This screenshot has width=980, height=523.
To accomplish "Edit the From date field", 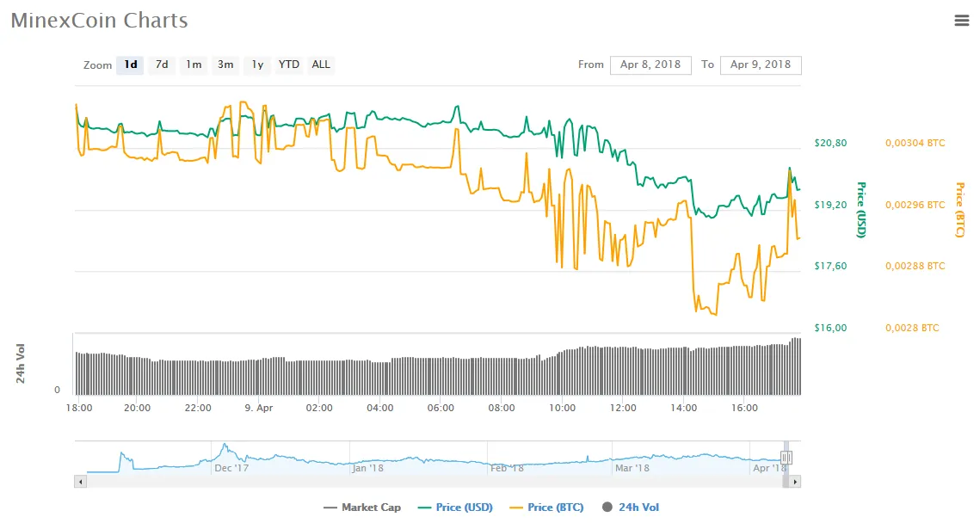I will coord(650,65).
